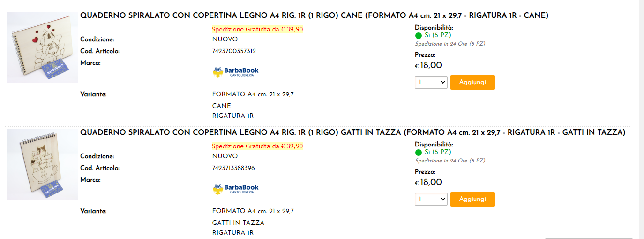The height and width of the screenshot is (239, 644).
Task: Expand the quantity dropdown for the GATTI IN TAZZA notebook
Action: 431,199
